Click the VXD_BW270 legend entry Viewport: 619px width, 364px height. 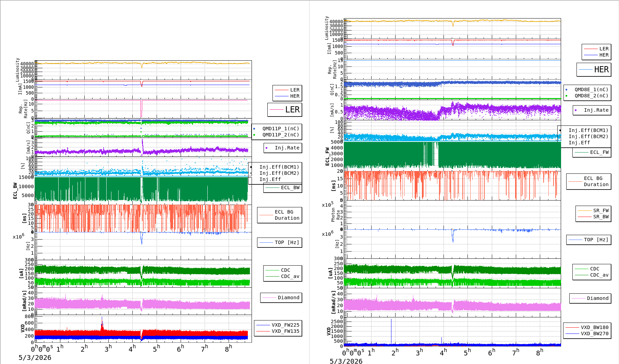pos(587,333)
